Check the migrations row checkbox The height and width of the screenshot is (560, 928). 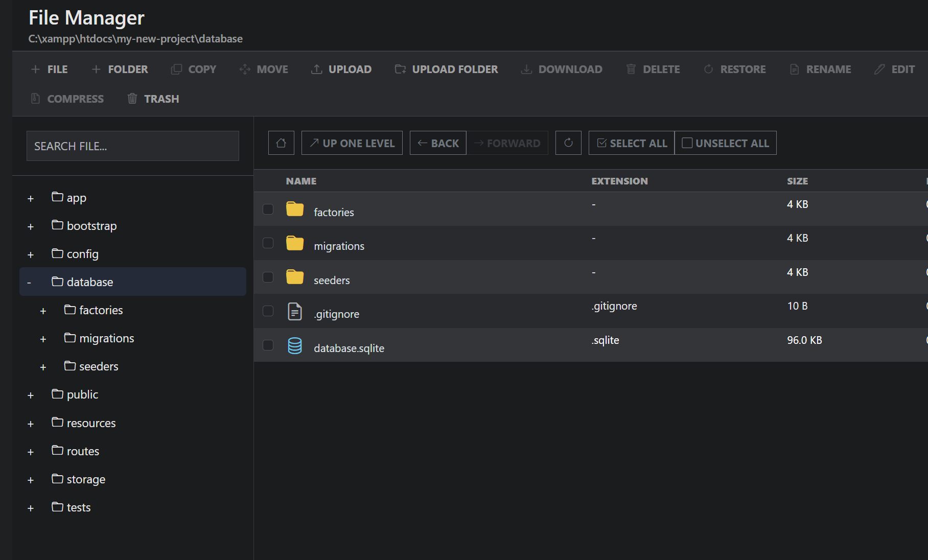(x=268, y=243)
